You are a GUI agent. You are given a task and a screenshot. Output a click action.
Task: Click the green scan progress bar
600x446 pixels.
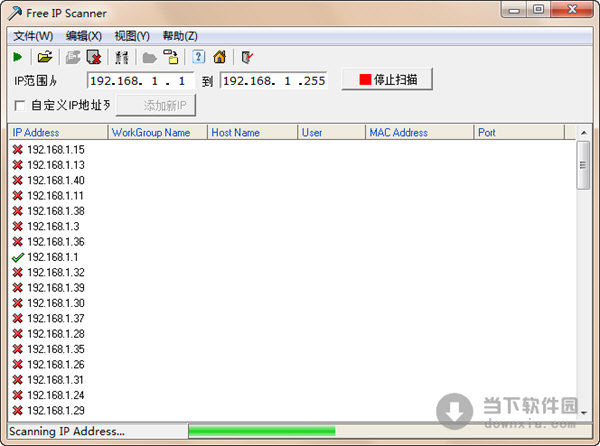262,431
